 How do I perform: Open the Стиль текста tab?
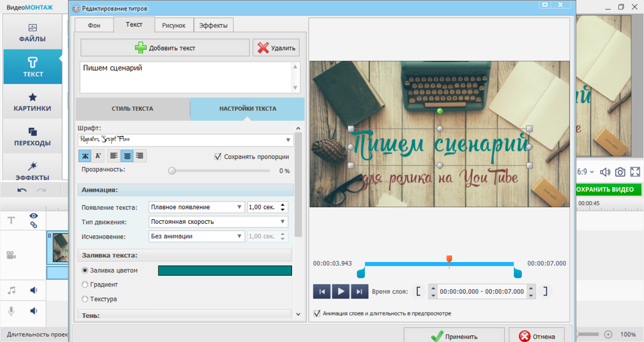[x=132, y=109]
